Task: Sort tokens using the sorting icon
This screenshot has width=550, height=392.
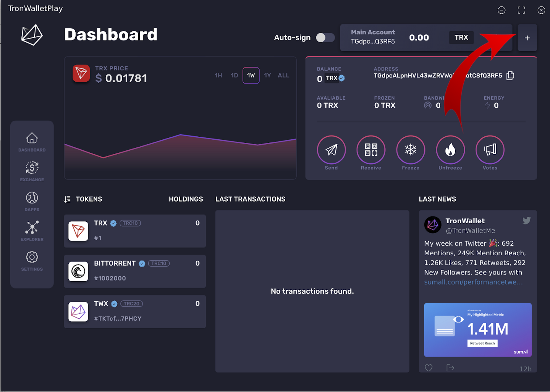Action: (x=67, y=199)
